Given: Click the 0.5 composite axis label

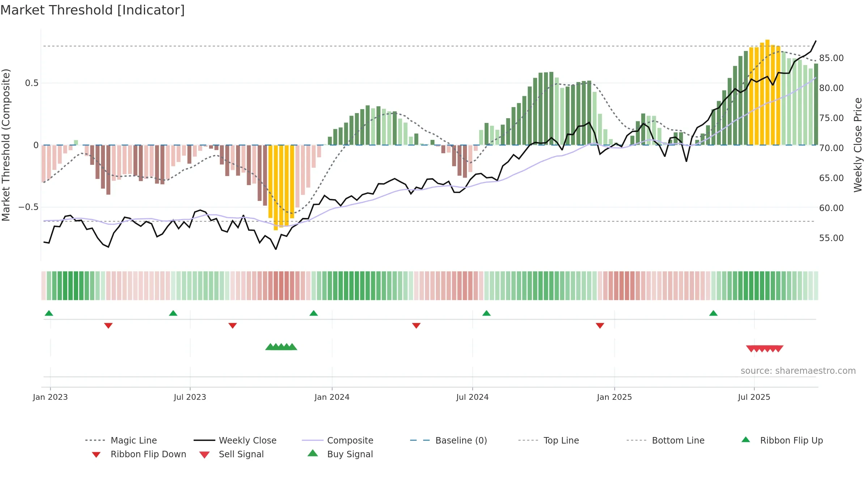Looking at the screenshot, I should point(32,83).
